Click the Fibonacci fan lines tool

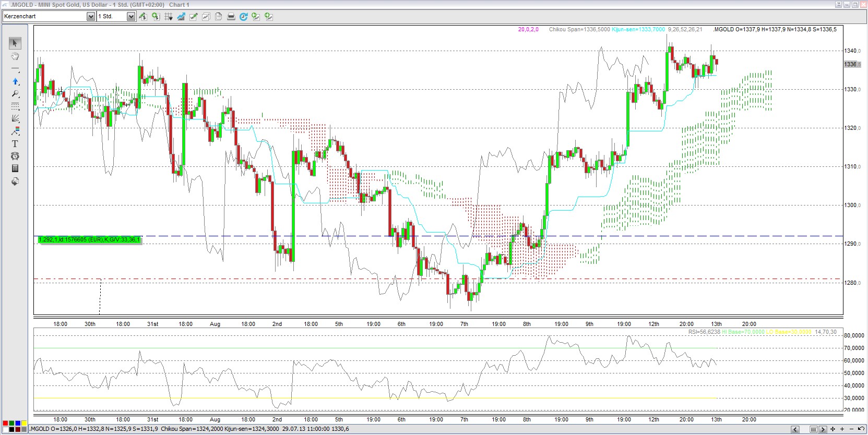point(15,118)
